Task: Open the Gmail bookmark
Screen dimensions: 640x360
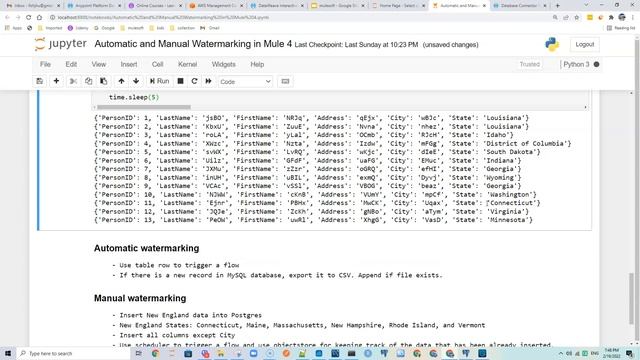Action: pyautogui.click(x=210, y=28)
